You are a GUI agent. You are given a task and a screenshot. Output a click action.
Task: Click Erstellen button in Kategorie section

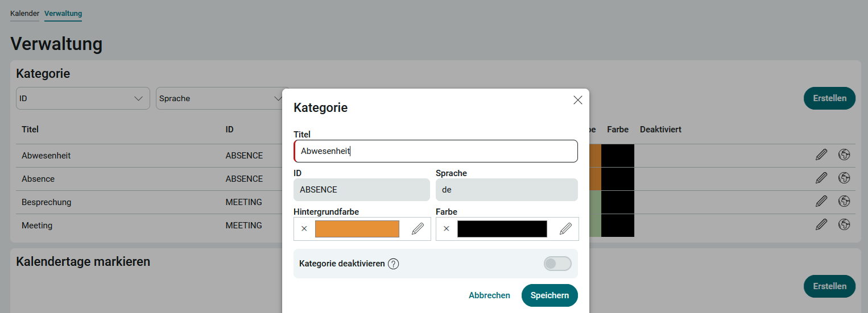coord(829,98)
